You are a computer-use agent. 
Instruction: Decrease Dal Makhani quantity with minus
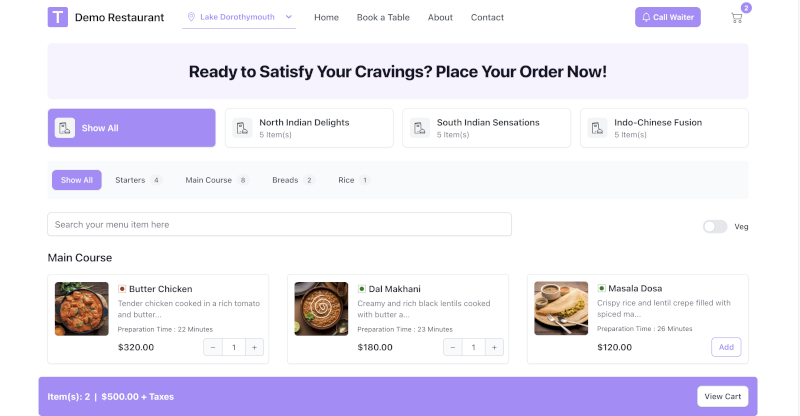pyautogui.click(x=453, y=347)
